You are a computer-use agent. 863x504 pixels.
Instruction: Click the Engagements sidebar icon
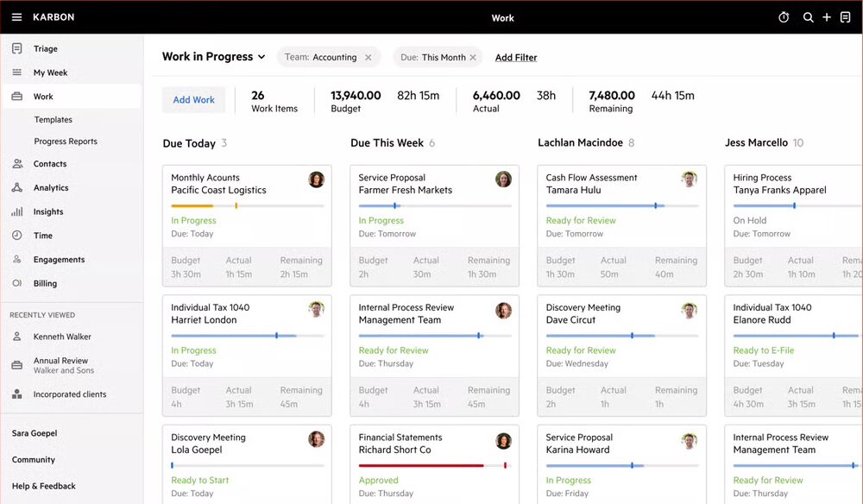(x=17, y=259)
